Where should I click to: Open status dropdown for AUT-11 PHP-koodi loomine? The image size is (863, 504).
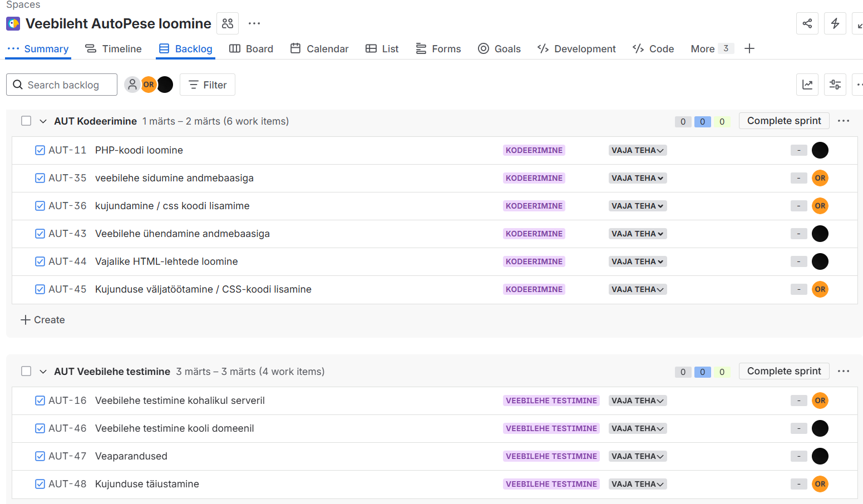(637, 150)
